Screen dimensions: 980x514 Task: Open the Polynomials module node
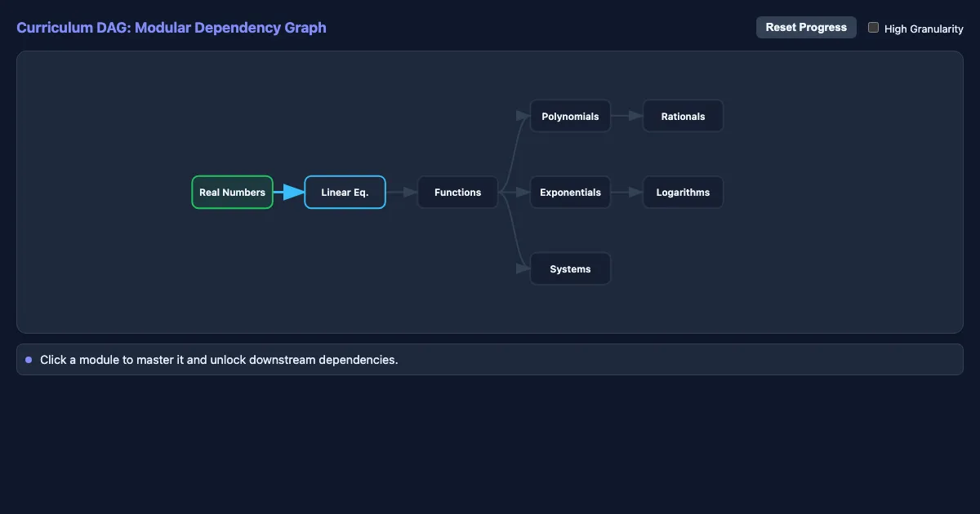click(570, 117)
